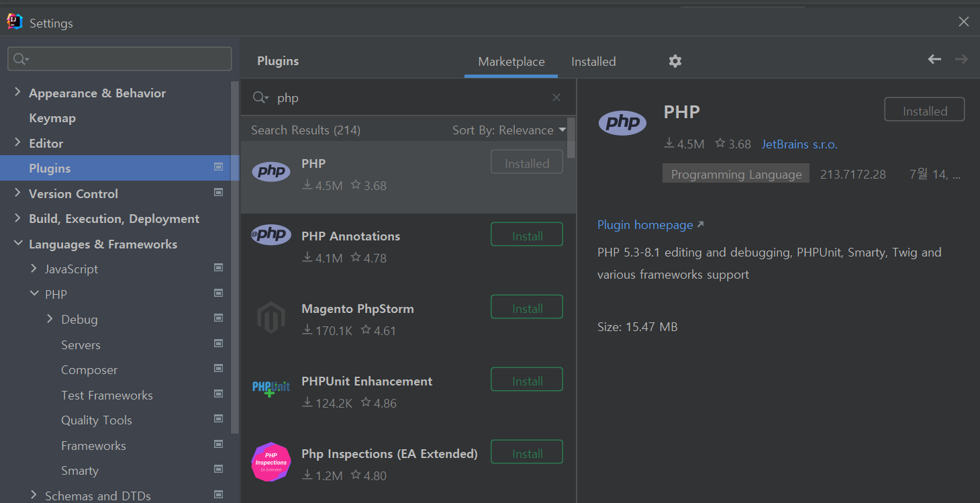980x503 pixels.
Task: Expand Schemas and DTDs node
Action: click(x=34, y=495)
